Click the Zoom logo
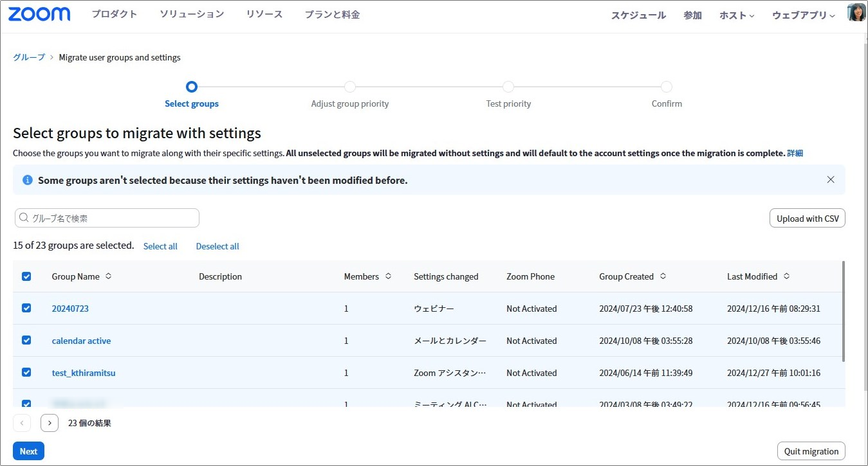Image resolution: width=868 pixels, height=466 pixels. [x=39, y=14]
